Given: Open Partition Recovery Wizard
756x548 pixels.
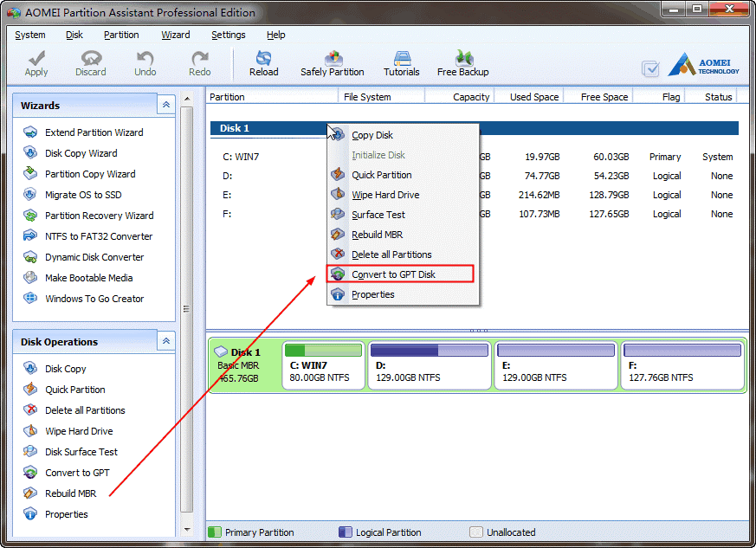Looking at the screenshot, I should click(x=88, y=216).
